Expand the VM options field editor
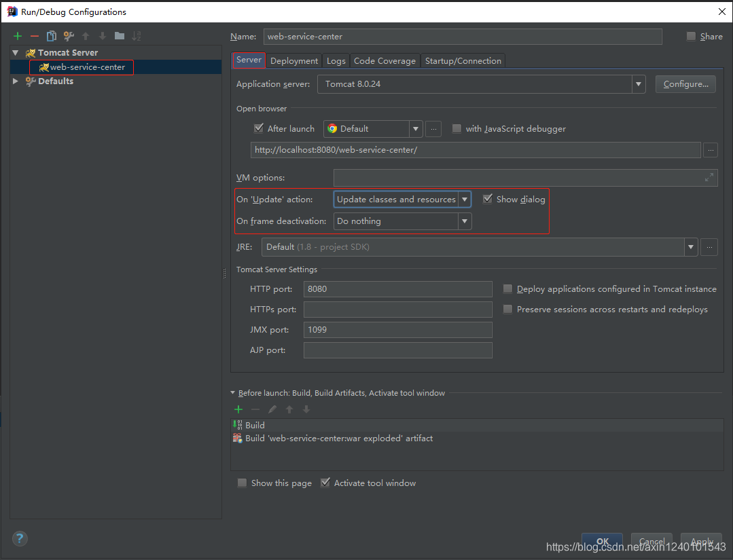The image size is (733, 560). (x=709, y=177)
